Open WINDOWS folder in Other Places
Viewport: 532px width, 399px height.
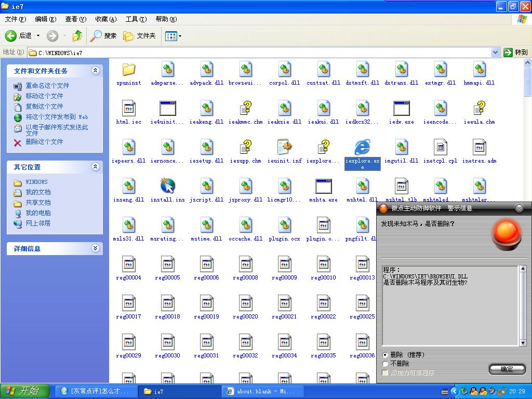coord(37,182)
